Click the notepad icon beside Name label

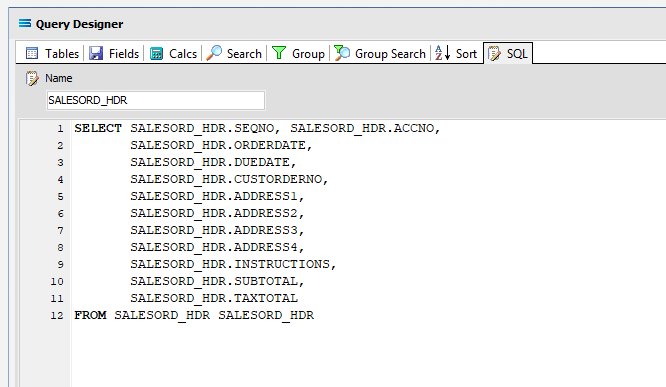pyautogui.click(x=32, y=78)
